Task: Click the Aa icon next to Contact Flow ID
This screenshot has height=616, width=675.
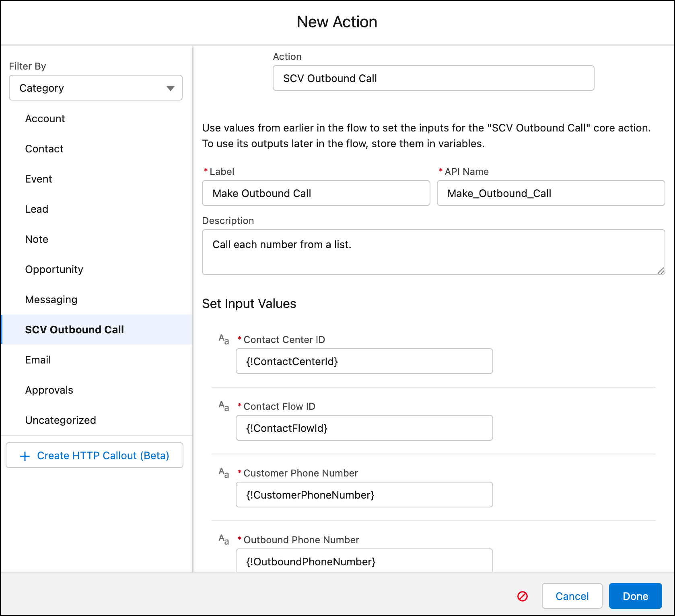Action: (x=223, y=407)
